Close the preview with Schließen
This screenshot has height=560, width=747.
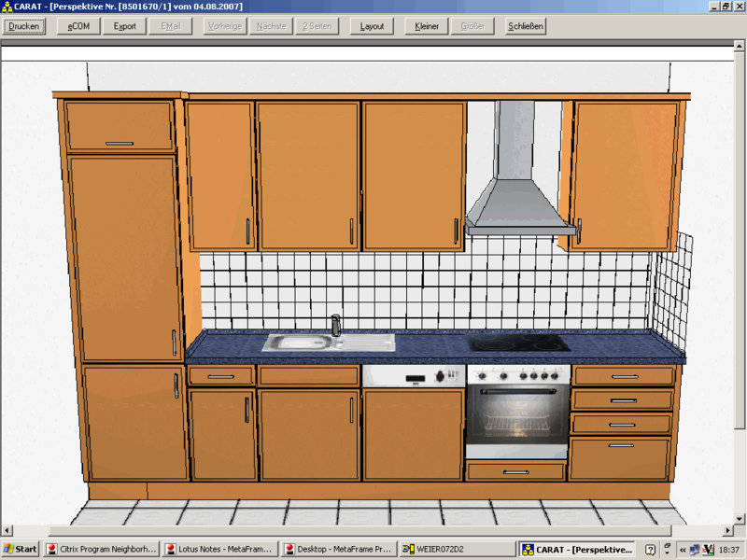click(526, 26)
